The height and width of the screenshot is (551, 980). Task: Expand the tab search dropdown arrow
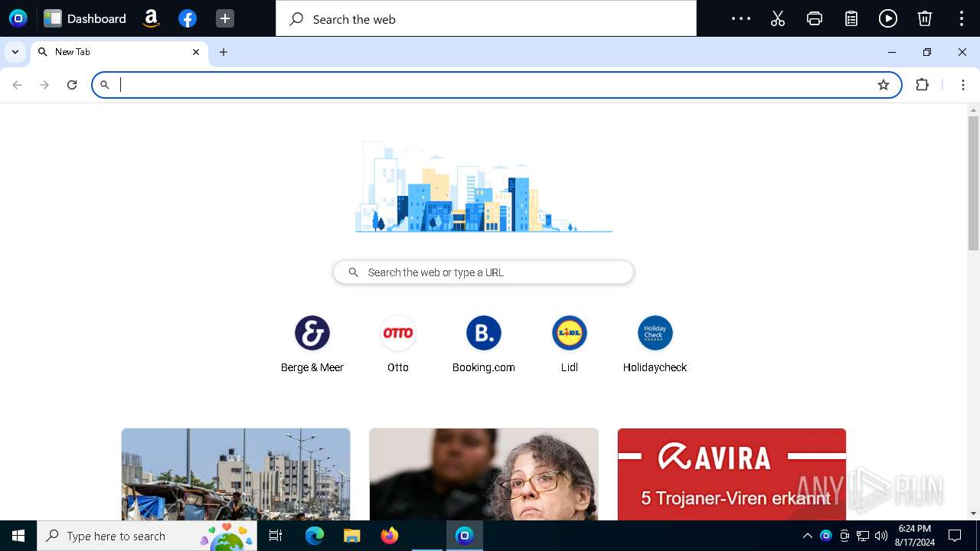tap(15, 52)
